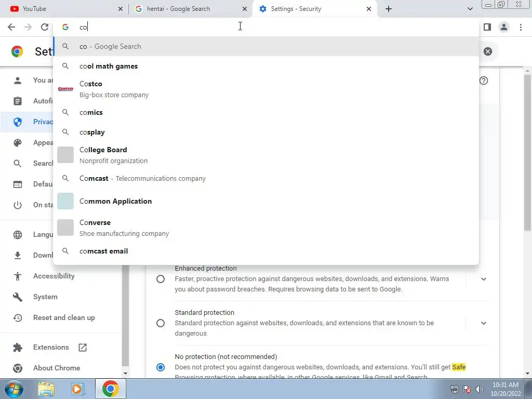Clear the settings search with X icon
The width and height of the screenshot is (532, 399).
[x=487, y=51]
